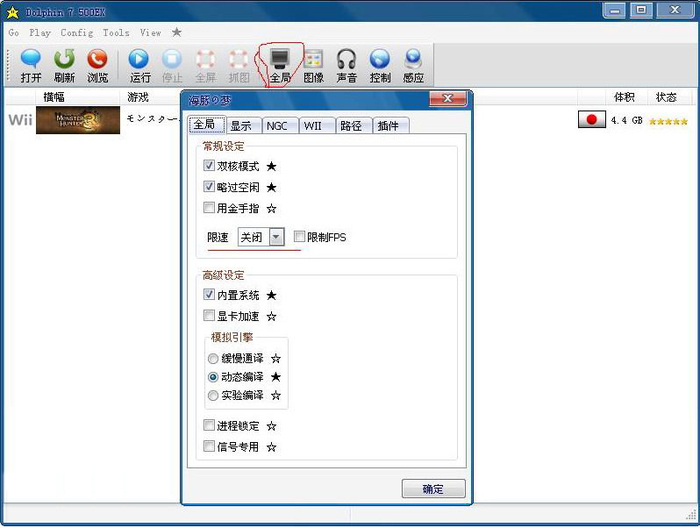700x528 pixels.
Task: Close the 海豚の恋 settings dialog
Action: [x=447, y=99]
